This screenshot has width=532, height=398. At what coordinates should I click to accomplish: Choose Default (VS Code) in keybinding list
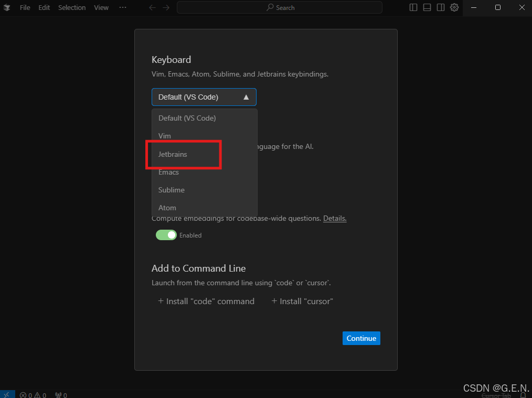[204, 118]
